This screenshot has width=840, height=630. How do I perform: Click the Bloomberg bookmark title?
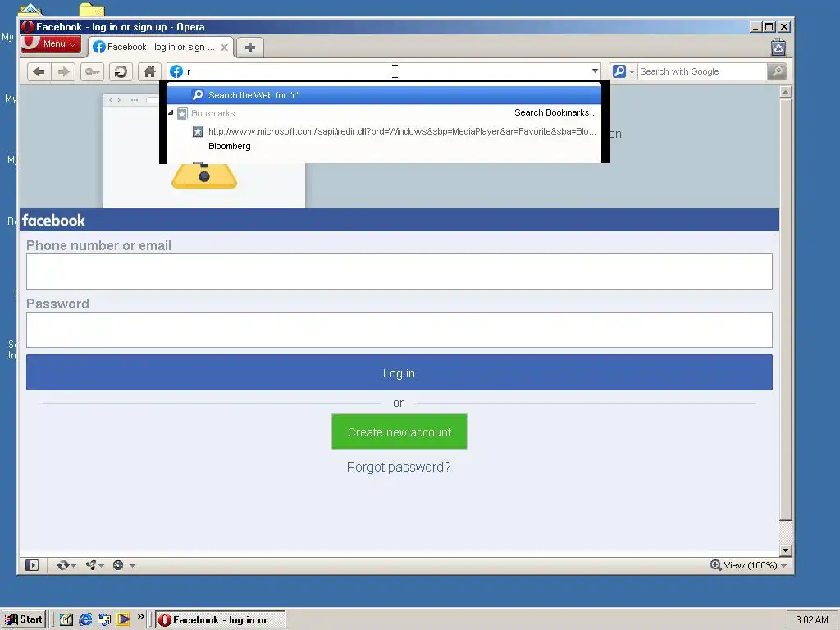click(230, 146)
